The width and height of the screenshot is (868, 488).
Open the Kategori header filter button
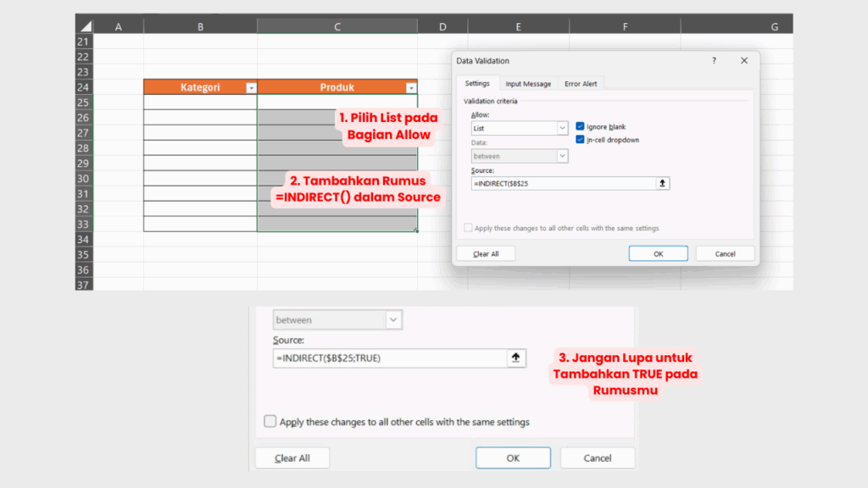[x=250, y=87]
